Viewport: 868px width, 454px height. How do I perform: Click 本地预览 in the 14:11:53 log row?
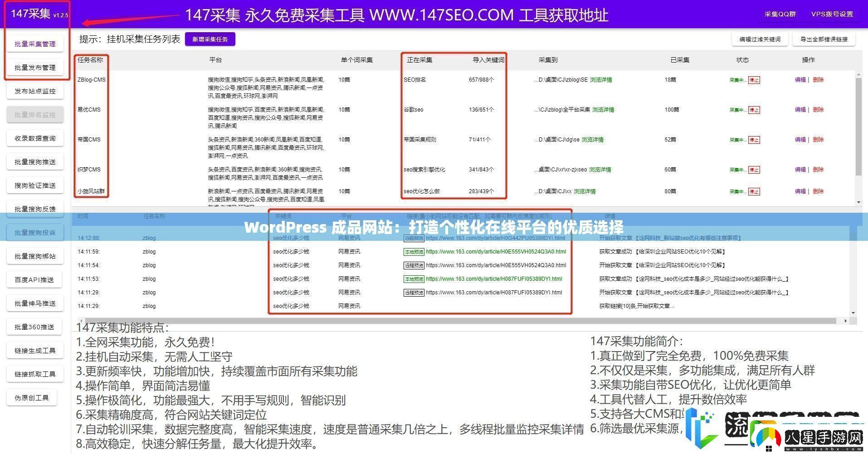point(414,279)
